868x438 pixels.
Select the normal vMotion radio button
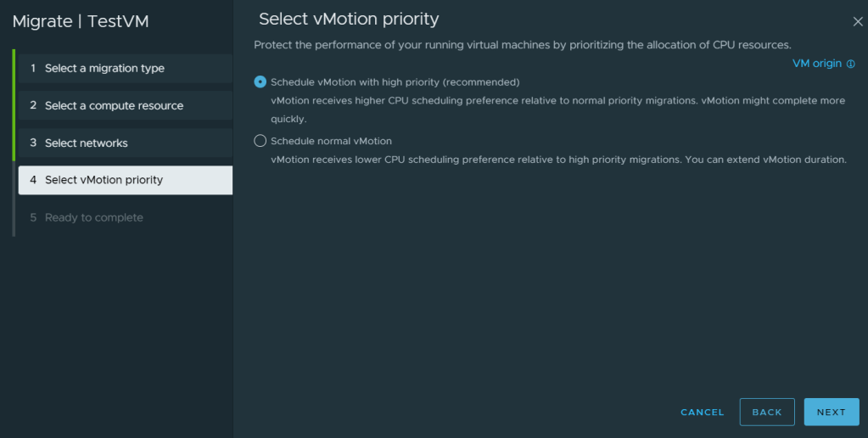pyautogui.click(x=260, y=141)
